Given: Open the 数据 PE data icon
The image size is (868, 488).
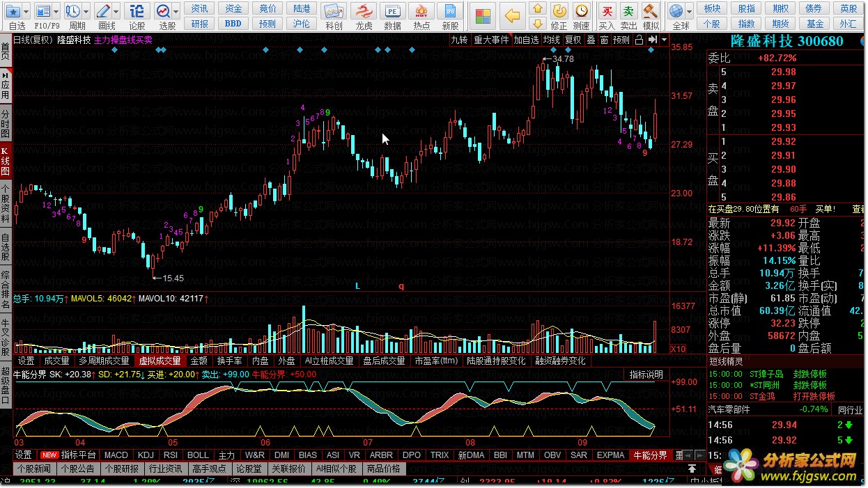Looking at the screenshot, I should [x=393, y=11].
